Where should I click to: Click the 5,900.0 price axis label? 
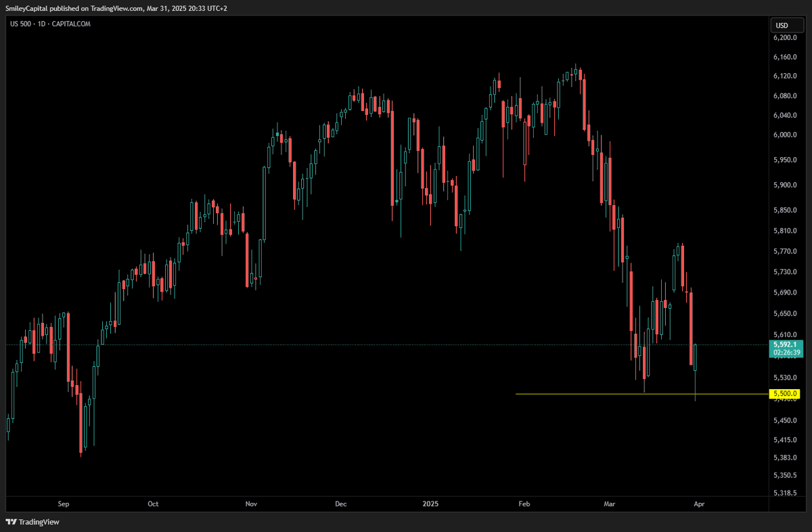pyautogui.click(x=785, y=185)
